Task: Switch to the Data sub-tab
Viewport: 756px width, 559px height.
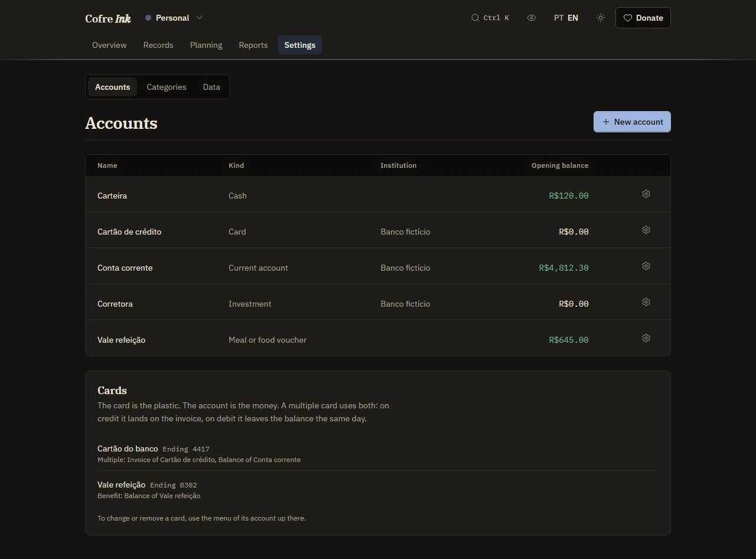Action: point(211,87)
